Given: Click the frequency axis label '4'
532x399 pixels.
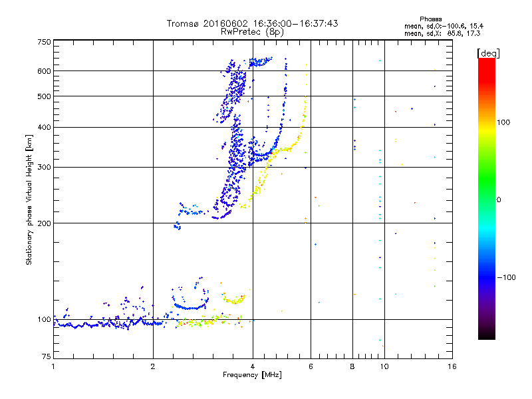Looking at the screenshot, I should tap(253, 366).
